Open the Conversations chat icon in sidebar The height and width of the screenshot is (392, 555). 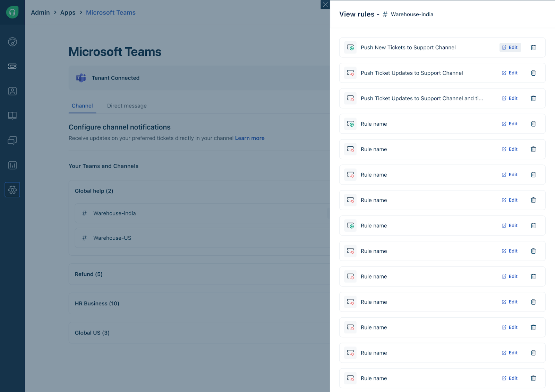[x=12, y=140]
